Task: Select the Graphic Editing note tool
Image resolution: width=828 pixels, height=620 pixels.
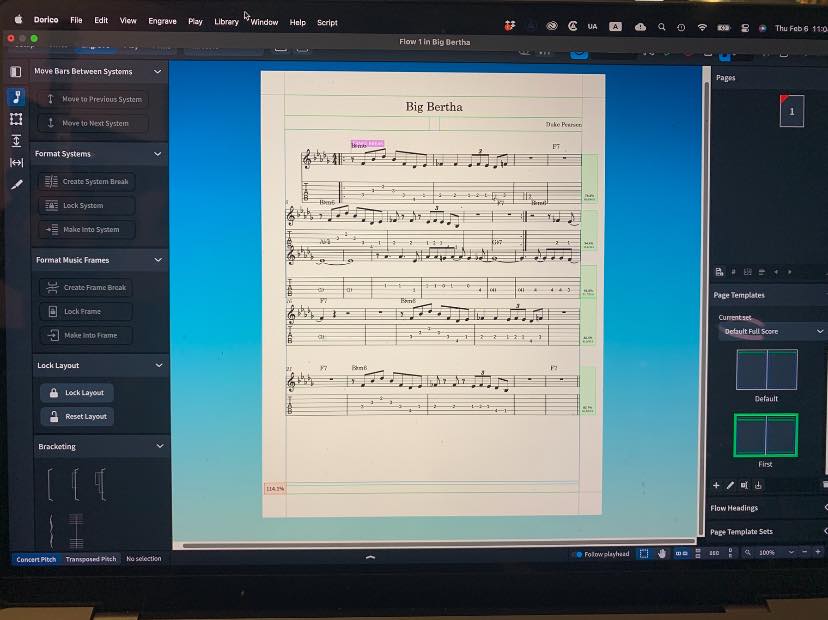Action: tap(16, 97)
